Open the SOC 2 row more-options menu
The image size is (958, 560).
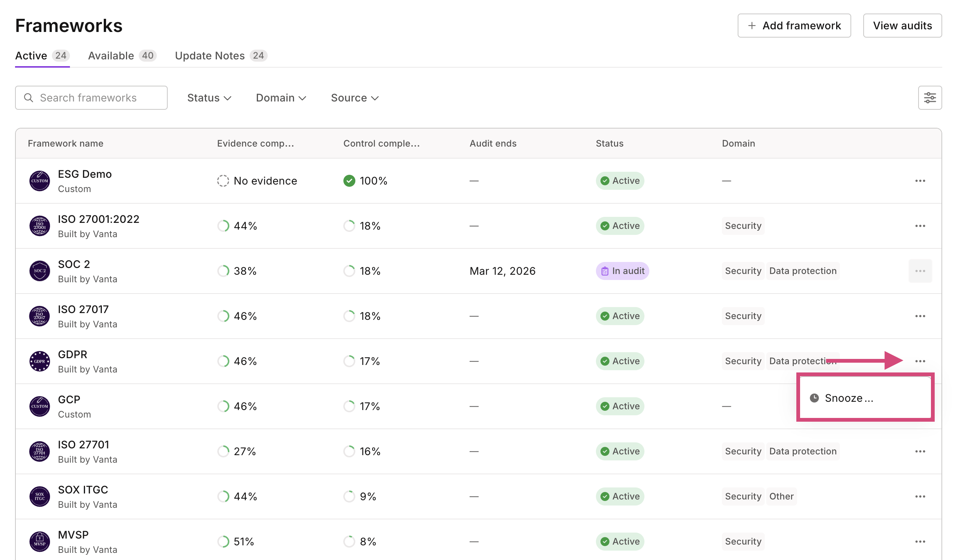point(920,271)
